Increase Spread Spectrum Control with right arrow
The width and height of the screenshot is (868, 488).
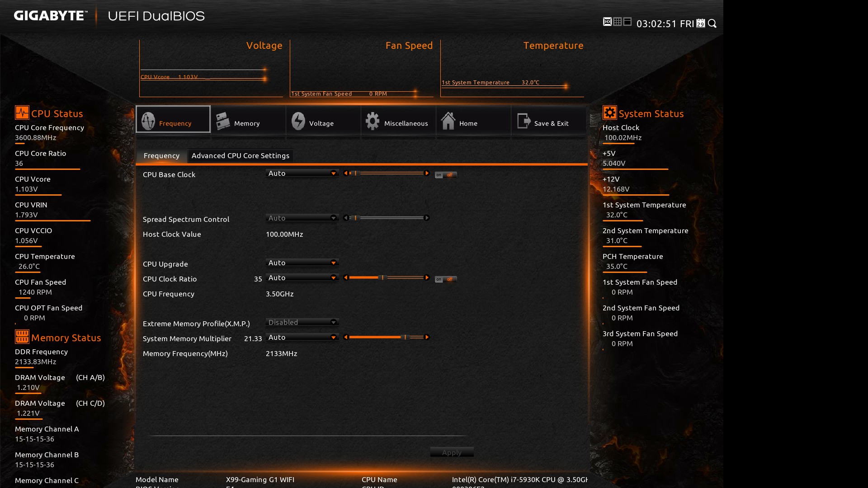(426, 218)
